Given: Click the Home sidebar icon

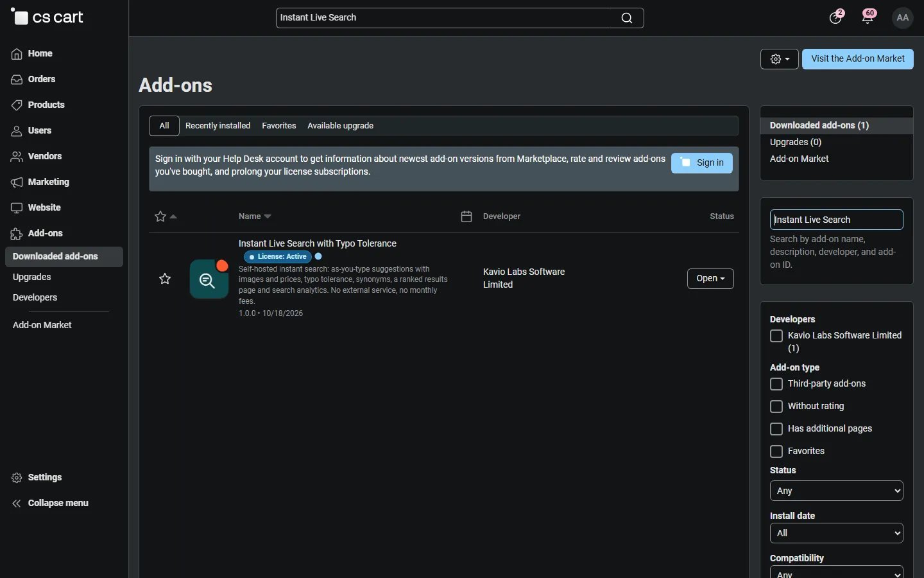Looking at the screenshot, I should 17,54.
